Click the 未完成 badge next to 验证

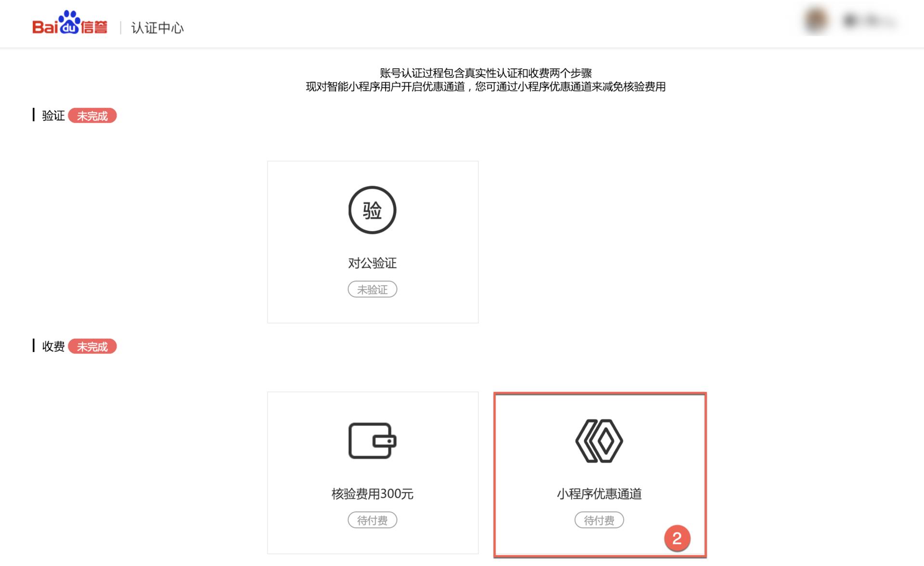93,115
